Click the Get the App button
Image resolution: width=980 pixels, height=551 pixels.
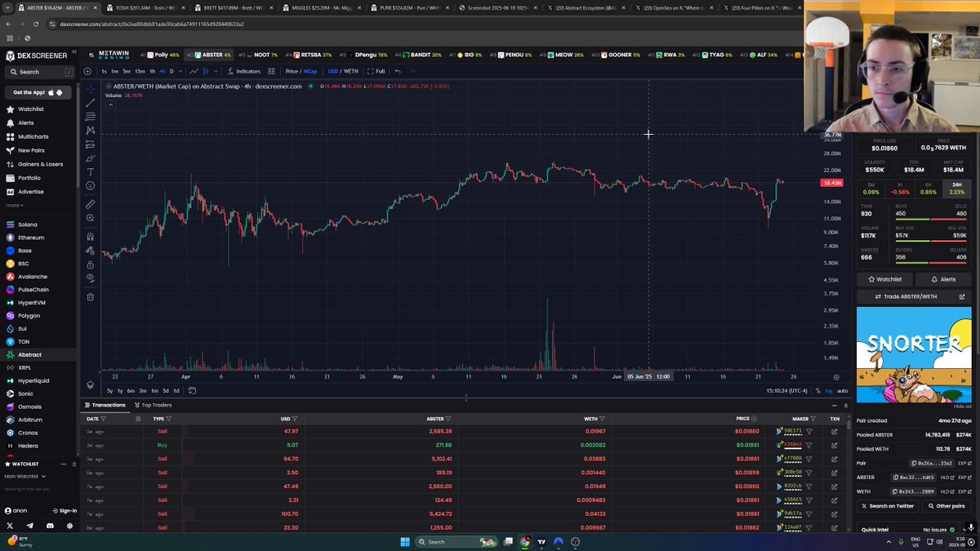(38, 92)
